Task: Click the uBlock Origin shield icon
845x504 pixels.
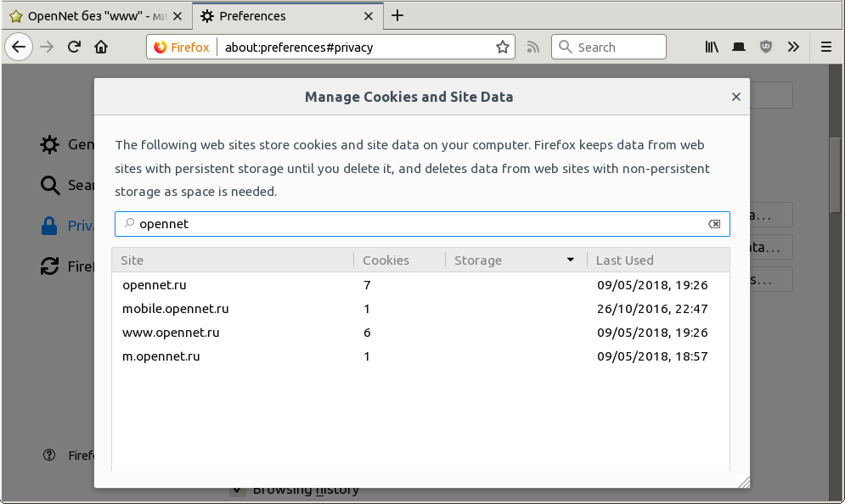Action: (x=766, y=48)
